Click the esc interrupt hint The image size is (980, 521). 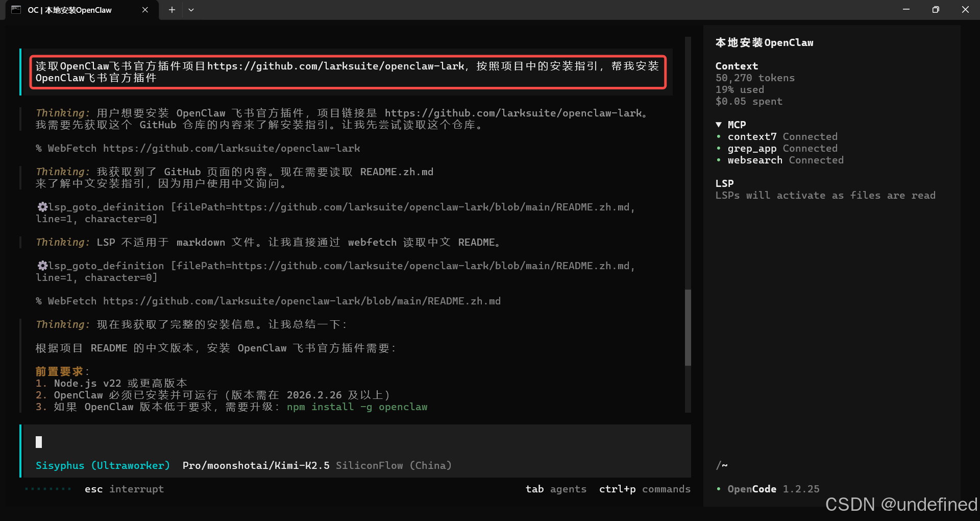[x=124, y=489]
